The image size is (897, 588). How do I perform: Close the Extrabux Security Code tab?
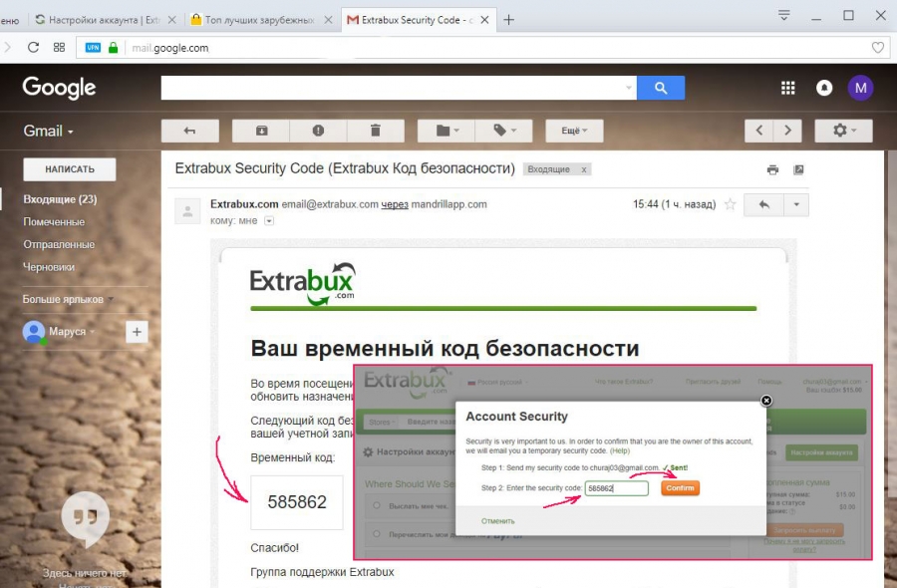coord(484,20)
